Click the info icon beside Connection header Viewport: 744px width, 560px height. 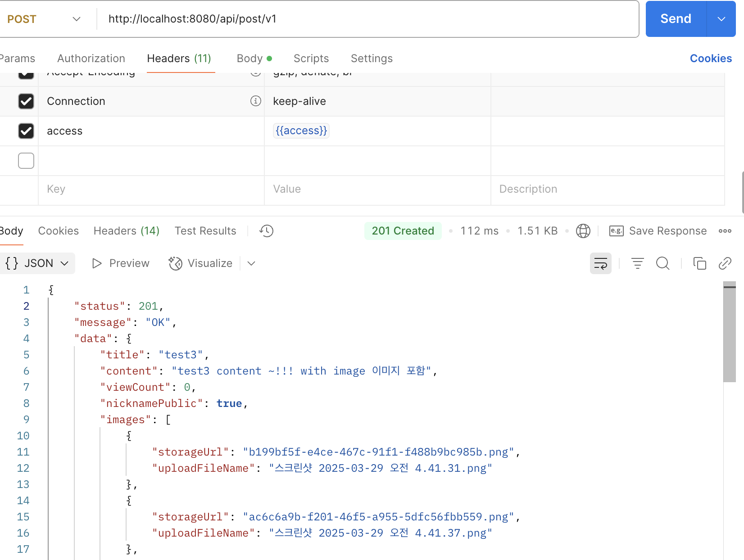[x=255, y=101]
